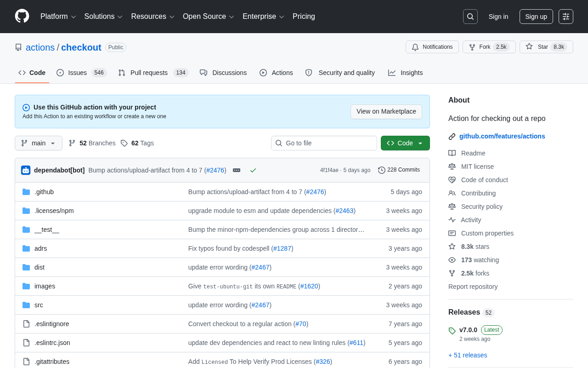Open the main branch selector dropdown
This screenshot has width=588, height=368.
tap(39, 143)
